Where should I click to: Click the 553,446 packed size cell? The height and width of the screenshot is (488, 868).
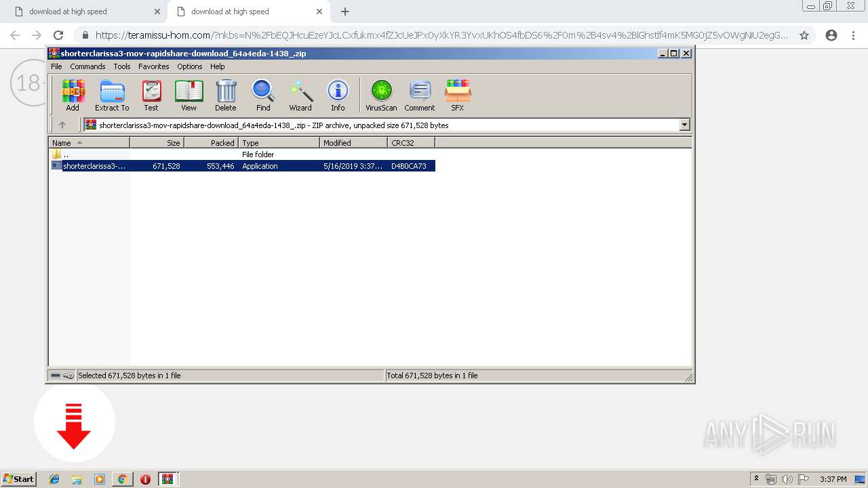pos(220,166)
